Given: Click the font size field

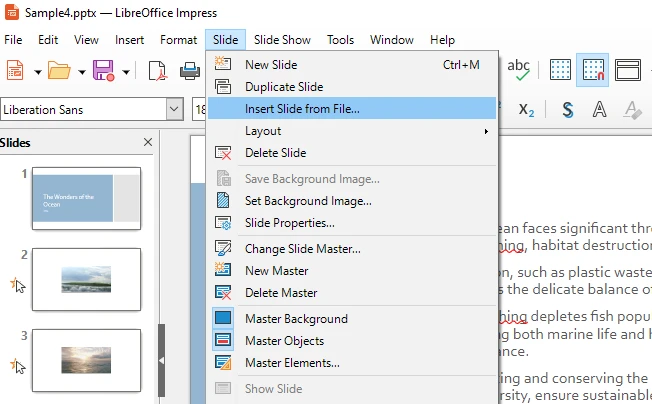Looking at the screenshot, I should click(200, 109).
